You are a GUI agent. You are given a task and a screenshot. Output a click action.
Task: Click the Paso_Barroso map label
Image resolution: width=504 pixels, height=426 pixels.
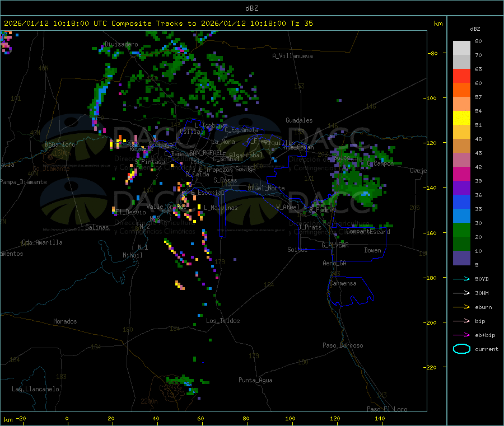click(x=343, y=345)
